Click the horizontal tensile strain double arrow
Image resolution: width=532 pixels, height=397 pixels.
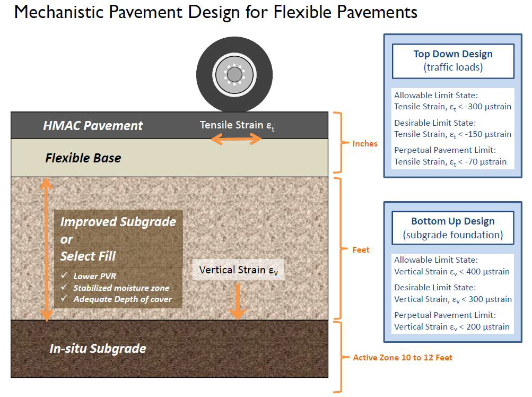(237, 139)
